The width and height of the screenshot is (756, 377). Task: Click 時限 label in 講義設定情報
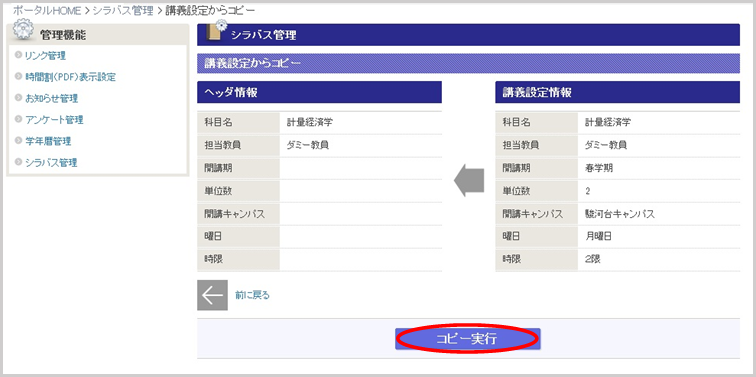(512, 259)
